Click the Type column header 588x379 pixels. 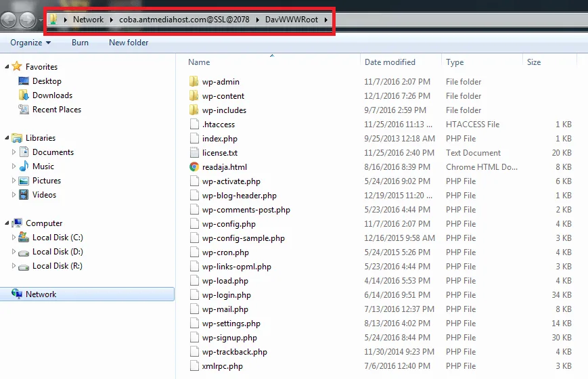455,62
